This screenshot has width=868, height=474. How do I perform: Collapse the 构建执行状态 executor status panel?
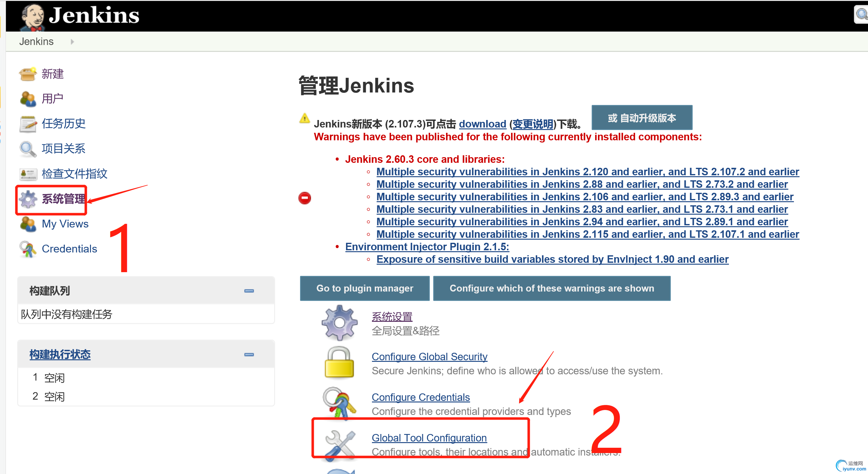249,354
